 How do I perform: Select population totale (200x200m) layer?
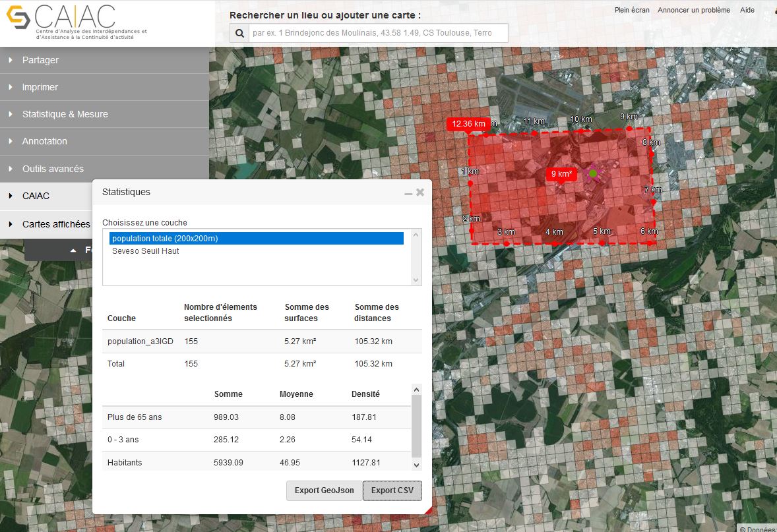256,238
